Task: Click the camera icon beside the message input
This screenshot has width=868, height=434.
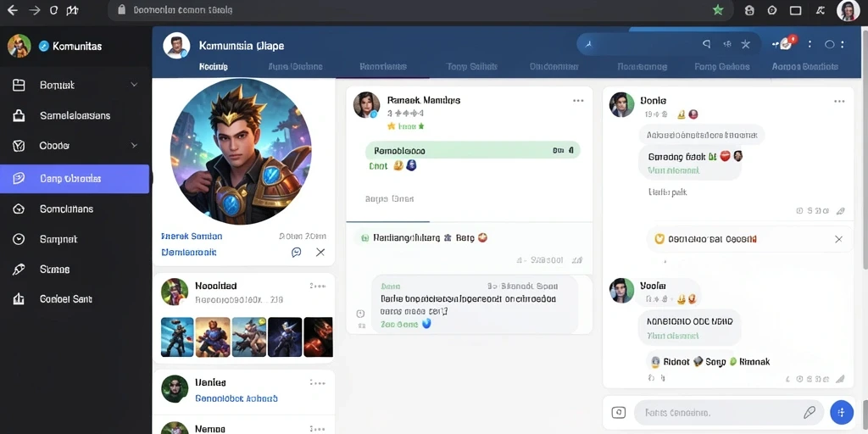Action: click(618, 413)
